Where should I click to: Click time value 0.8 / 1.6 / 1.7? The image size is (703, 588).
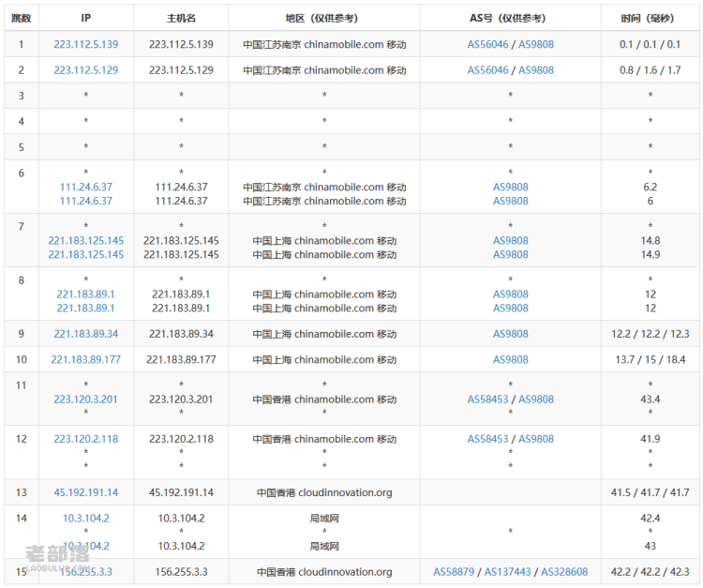coord(651,70)
